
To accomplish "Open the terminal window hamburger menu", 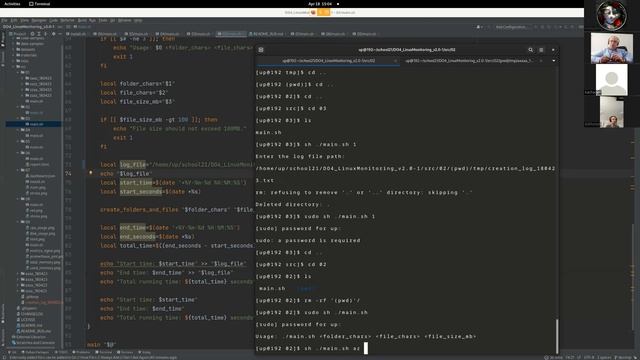I will click(541, 50).
